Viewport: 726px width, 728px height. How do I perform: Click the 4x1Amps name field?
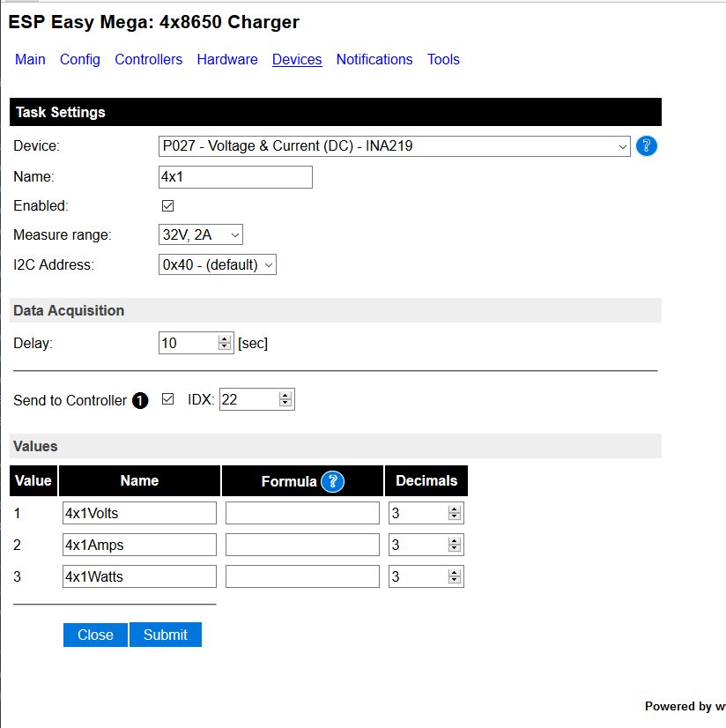pyautogui.click(x=139, y=545)
